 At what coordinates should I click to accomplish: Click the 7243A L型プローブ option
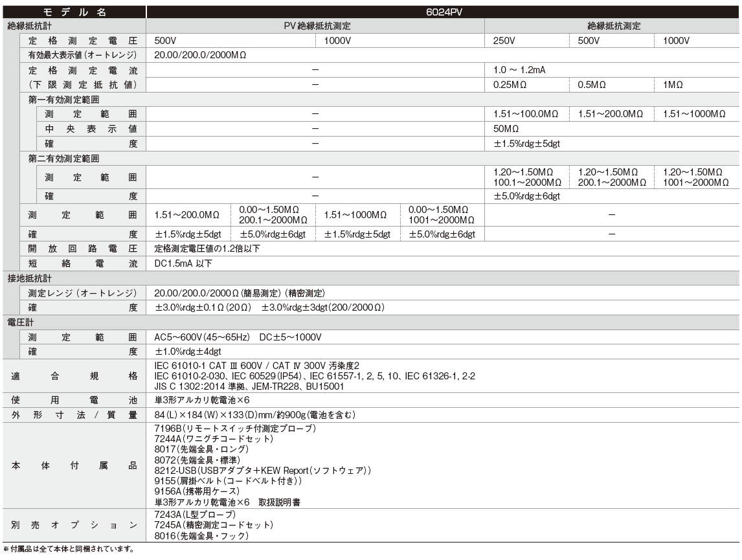(195, 515)
